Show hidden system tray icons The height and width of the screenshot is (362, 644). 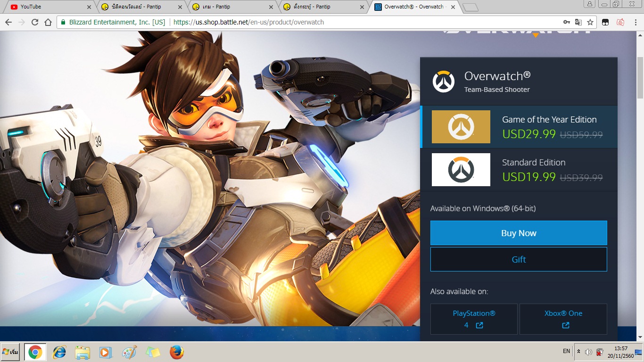[x=578, y=352]
